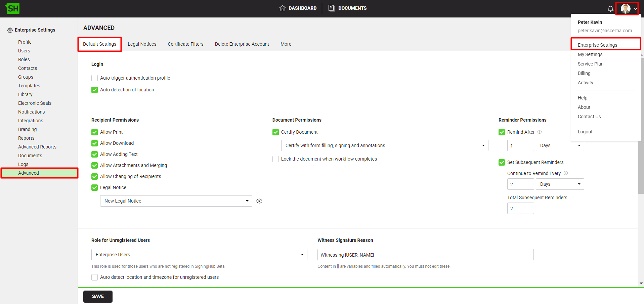Image resolution: width=644 pixels, height=304 pixels.
Task: Click the Remind After info icon
Action: pos(540,132)
